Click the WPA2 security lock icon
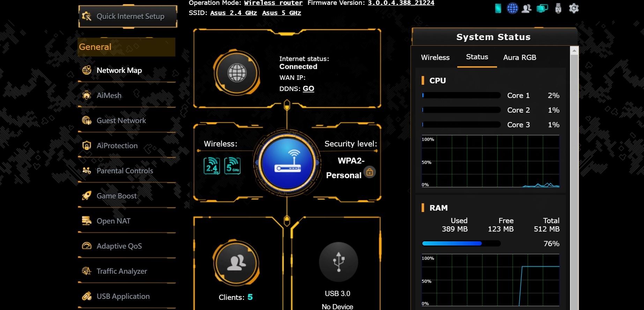The image size is (644, 310). pos(370,172)
